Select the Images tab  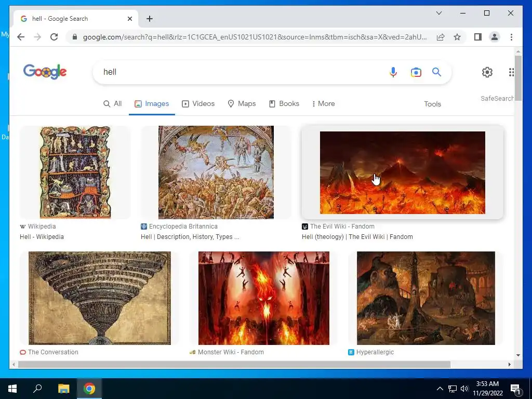point(152,104)
